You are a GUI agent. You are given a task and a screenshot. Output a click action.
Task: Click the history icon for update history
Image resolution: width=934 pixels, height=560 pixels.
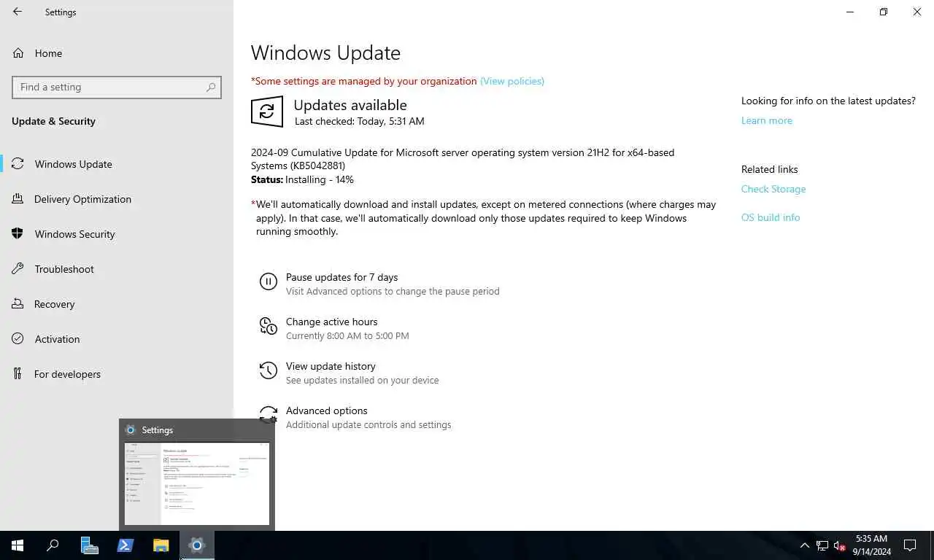[269, 370]
